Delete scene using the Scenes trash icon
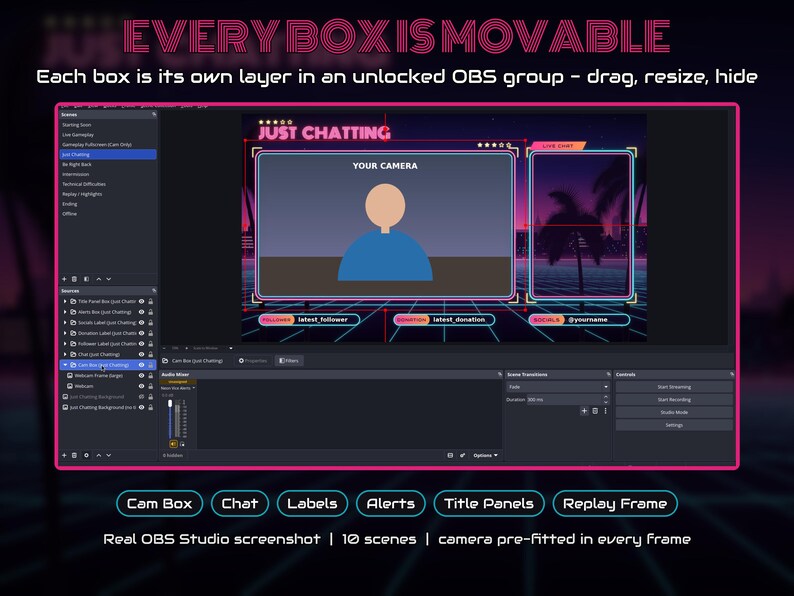This screenshot has width=794, height=596. pyautogui.click(x=74, y=279)
